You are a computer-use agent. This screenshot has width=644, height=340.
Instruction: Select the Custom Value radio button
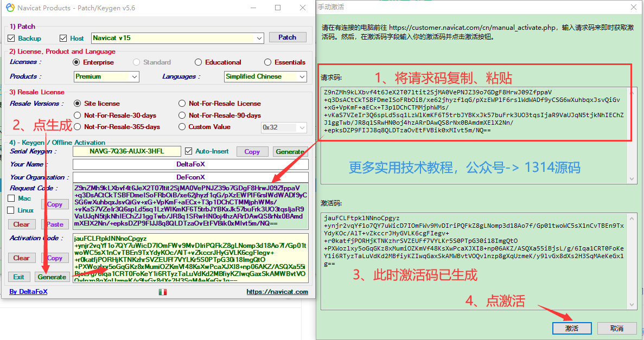click(182, 127)
